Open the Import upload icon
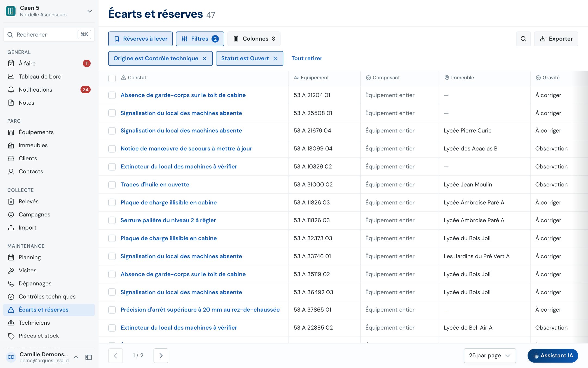The height and width of the screenshot is (368, 588). 11,228
